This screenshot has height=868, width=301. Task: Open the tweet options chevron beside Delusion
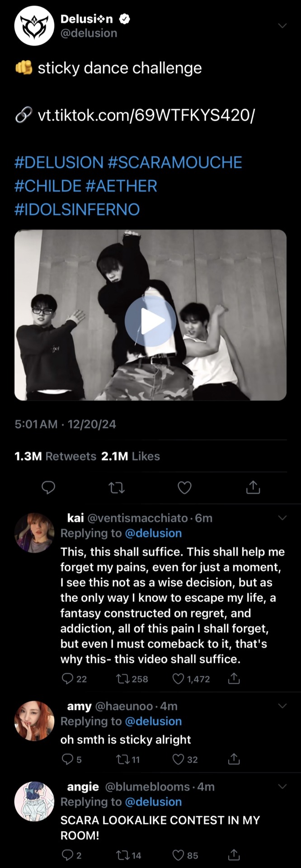pyautogui.click(x=282, y=26)
